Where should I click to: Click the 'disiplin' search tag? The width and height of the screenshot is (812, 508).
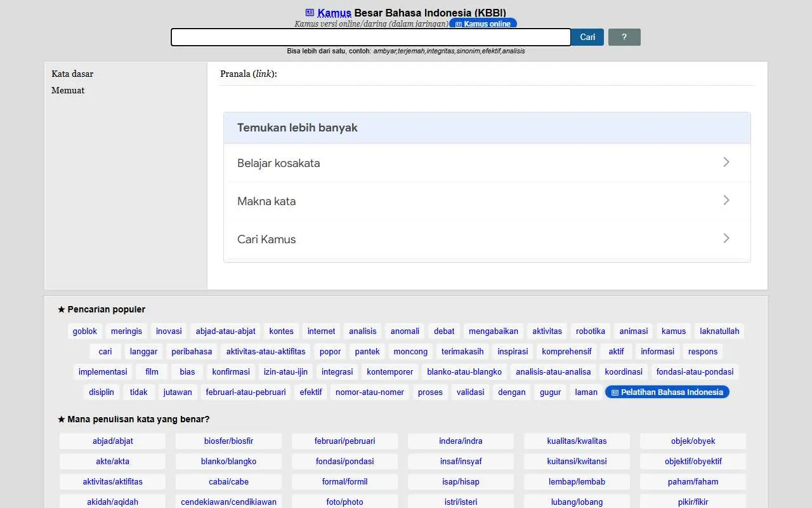pyautogui.click(x=101, y=392)
